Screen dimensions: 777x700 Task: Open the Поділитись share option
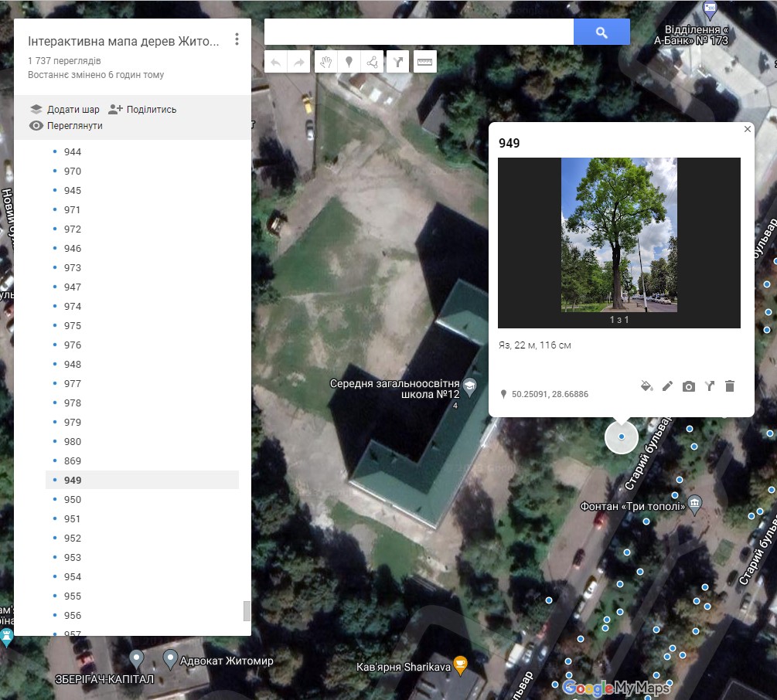click(143, 109)
